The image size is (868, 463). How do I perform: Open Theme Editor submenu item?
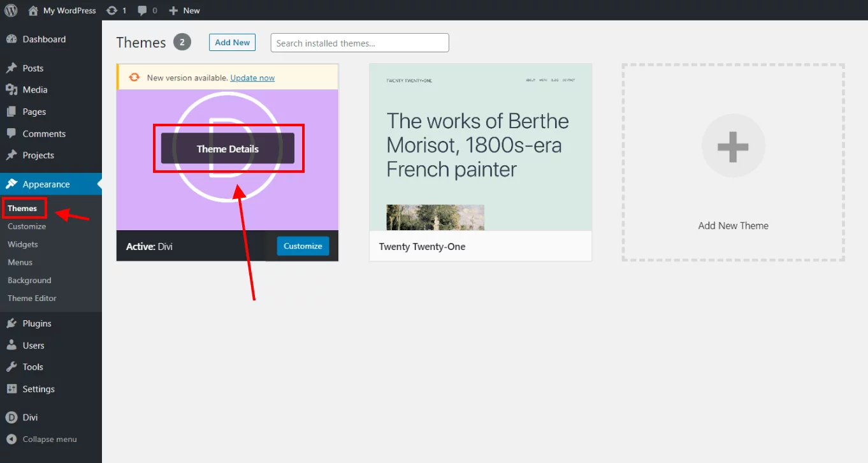pyautogui.click(x=32, y=298)
